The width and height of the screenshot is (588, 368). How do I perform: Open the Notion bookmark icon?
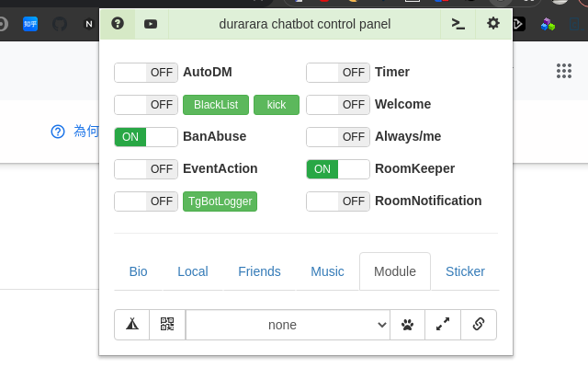point(89,25)
